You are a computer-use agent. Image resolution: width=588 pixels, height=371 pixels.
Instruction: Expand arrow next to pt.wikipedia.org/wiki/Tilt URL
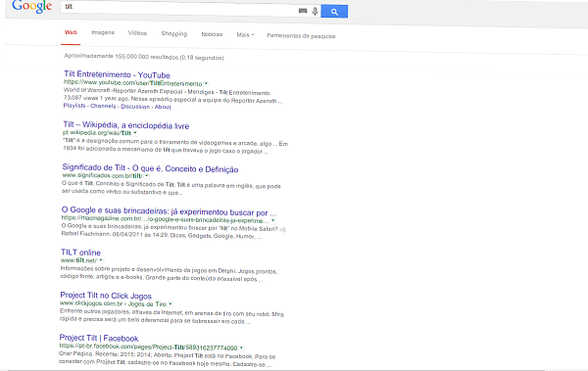point(135,133)
